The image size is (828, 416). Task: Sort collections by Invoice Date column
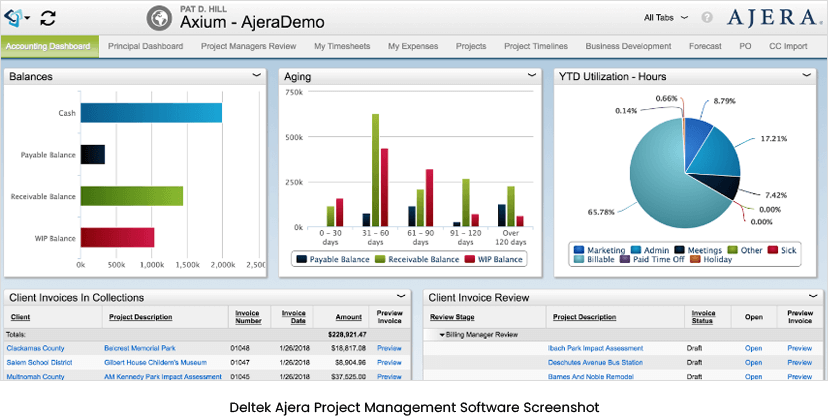point(294,317)
